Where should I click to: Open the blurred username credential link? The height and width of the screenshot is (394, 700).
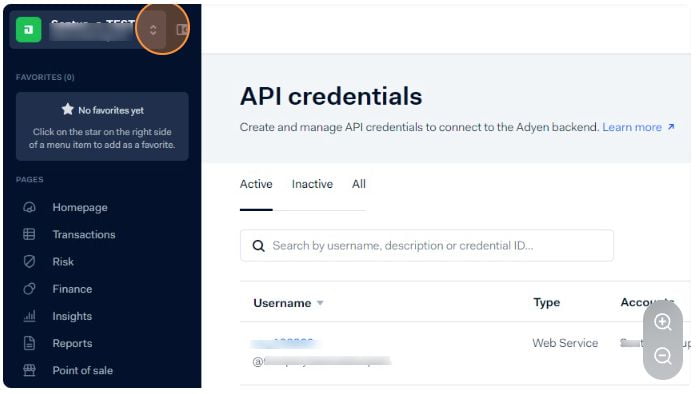(x=285, y=343)
